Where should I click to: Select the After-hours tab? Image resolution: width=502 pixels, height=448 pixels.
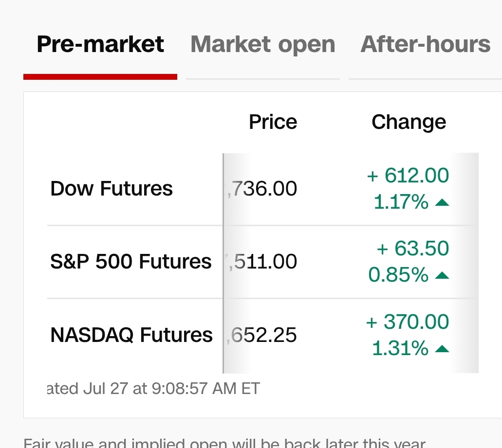426,44
